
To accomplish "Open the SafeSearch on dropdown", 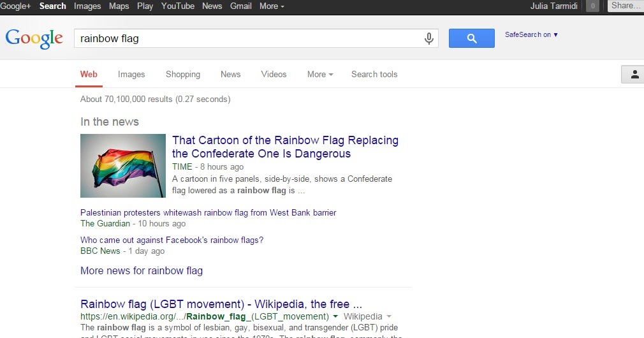I will click(x=531, y=35).
